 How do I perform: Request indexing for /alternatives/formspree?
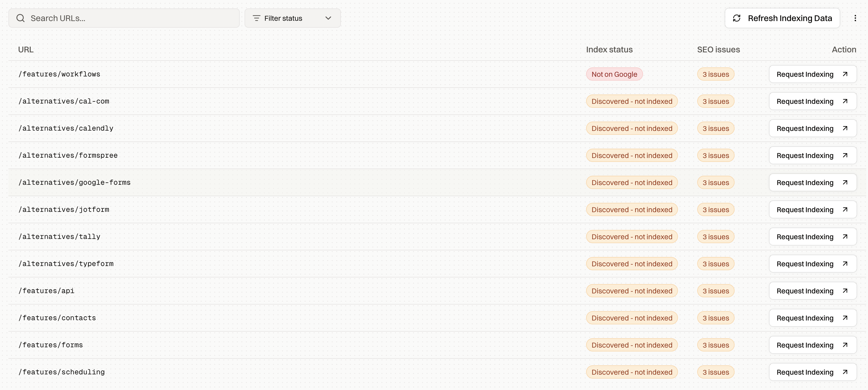[x=813, y=156]
